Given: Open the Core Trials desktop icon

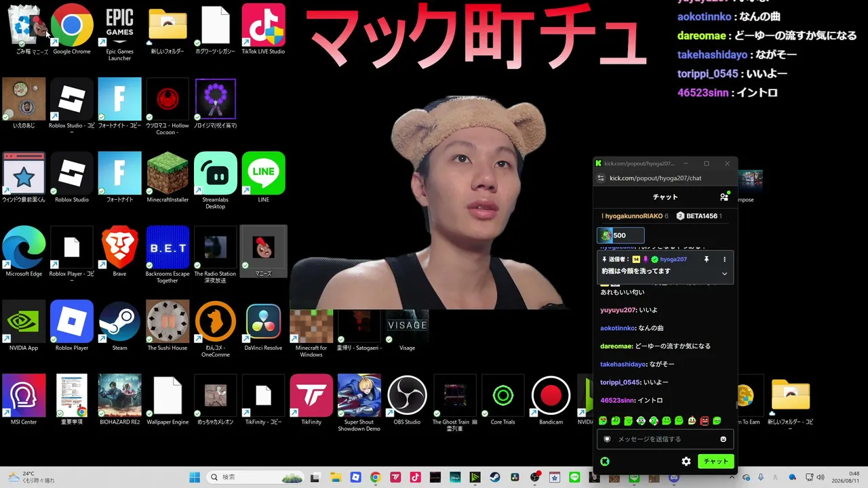Looking at the screenshot, I should [x=502, y=399].
